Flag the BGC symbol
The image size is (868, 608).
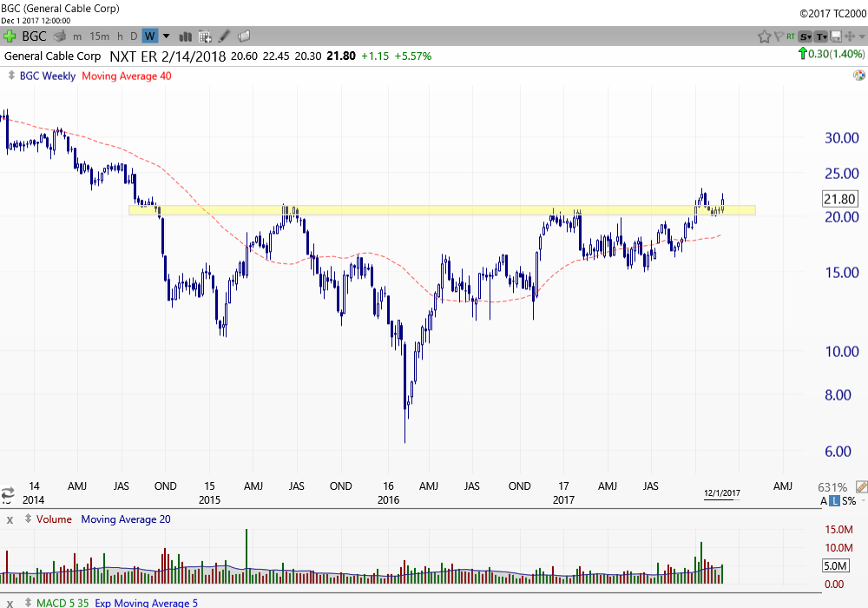(x=779, y=36)
